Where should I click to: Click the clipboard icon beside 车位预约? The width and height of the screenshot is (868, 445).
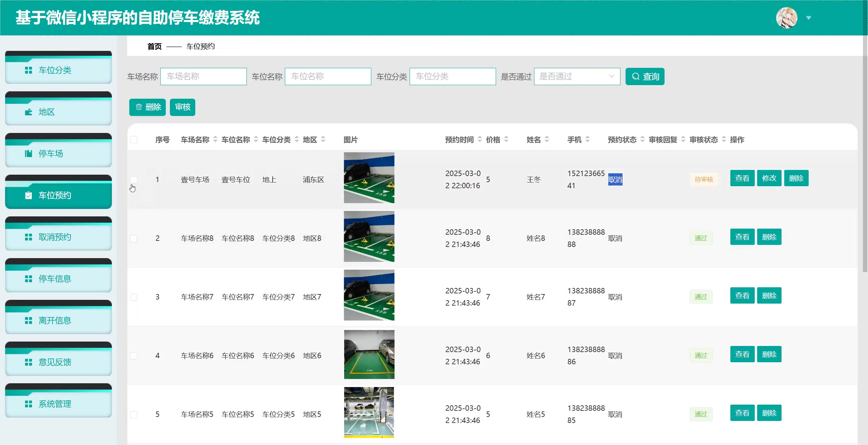coord(28,195)
